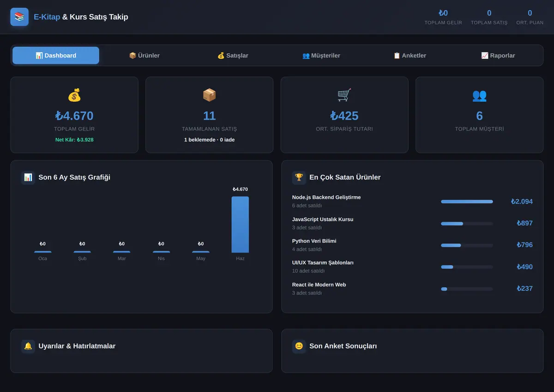This screenshot has height=392, width=554.
Task: Click the Şub month label on the chart
Action: pyautogui.click(x=82, y=259)
